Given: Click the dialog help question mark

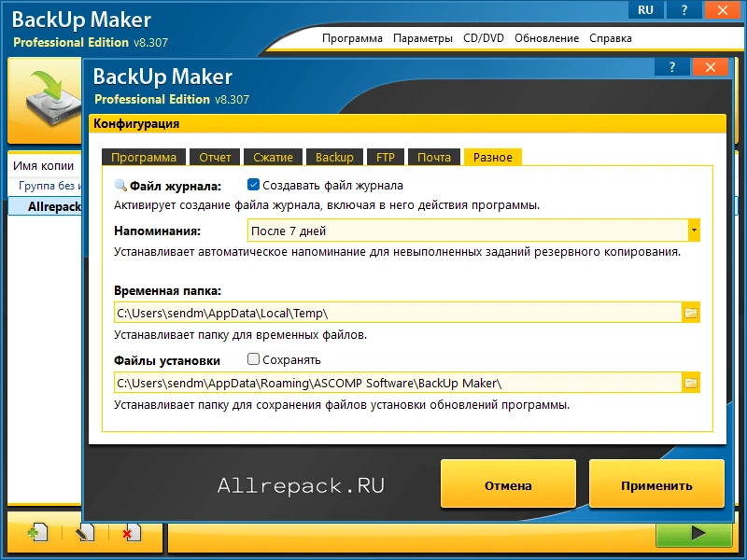Looking at the screenshot, I should pyautogui.click(x=672, y=67).
